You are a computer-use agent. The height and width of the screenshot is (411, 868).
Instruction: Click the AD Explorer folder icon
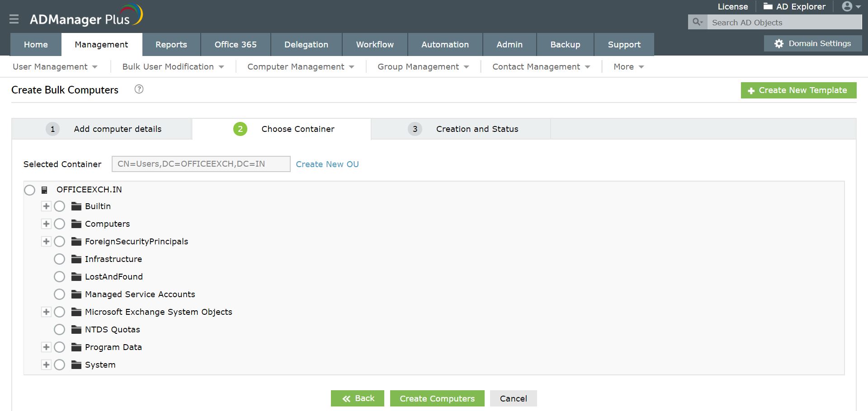point(768,6)
